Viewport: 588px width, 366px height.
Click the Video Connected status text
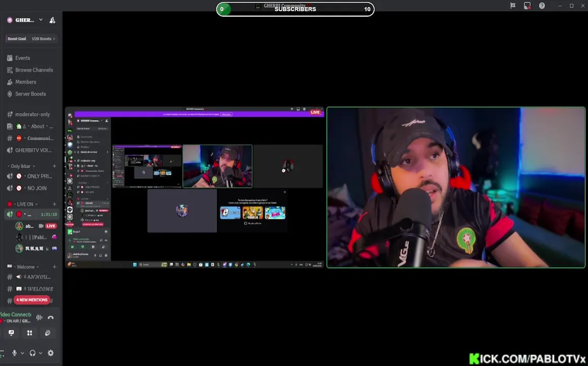[x=16, y=315]
